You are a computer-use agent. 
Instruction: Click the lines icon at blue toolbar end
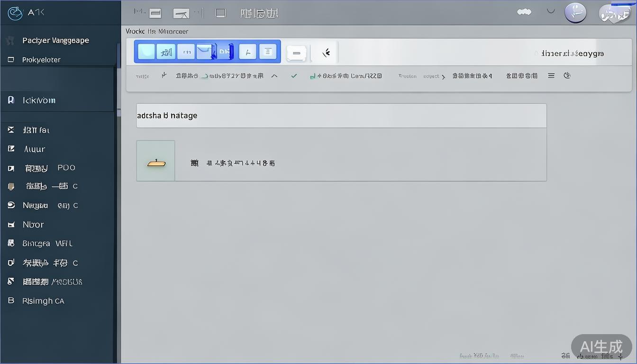[268, 52]
